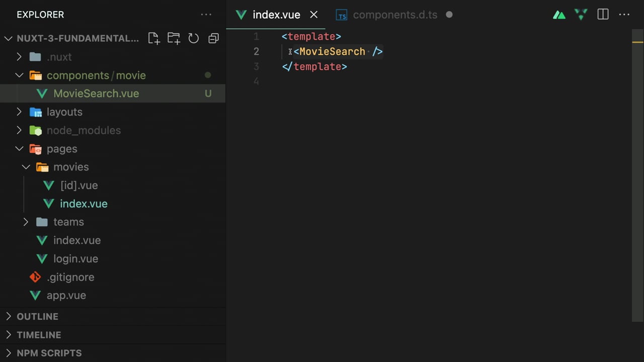Open MovieSearch.vue file
Screen dimensions: 644x362
[96, 94]
